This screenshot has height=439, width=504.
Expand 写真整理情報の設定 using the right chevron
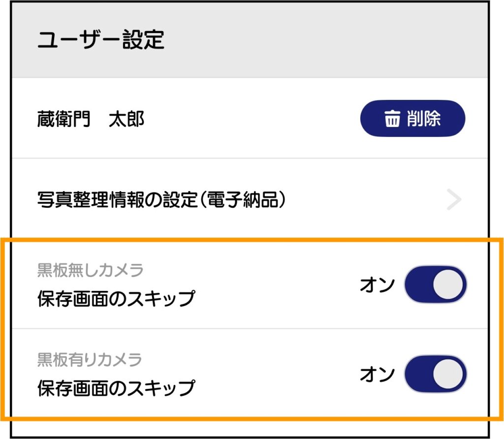[x=454, y=200]
